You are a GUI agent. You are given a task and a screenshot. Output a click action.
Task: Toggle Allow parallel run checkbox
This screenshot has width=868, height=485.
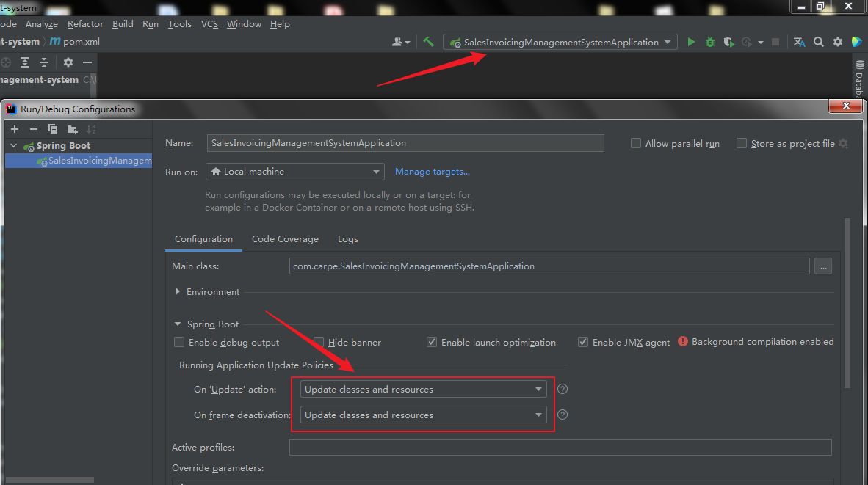(636, 143)
